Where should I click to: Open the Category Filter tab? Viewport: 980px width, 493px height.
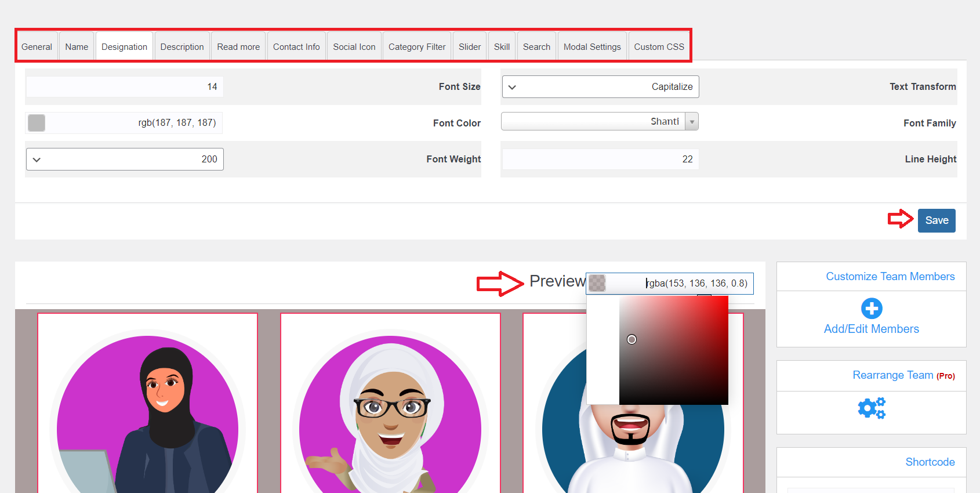tap(416, 47)
